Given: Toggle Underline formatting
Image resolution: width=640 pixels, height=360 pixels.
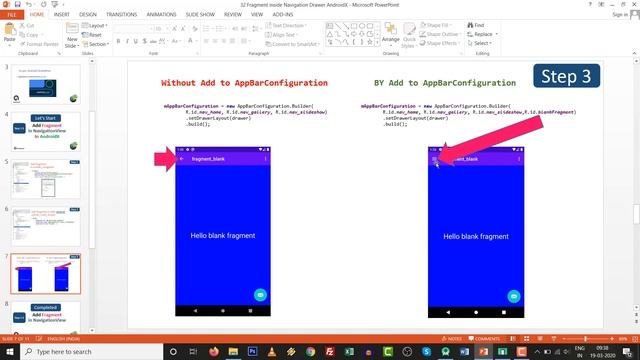Looking at the screenshot, I should pos(136,41).
